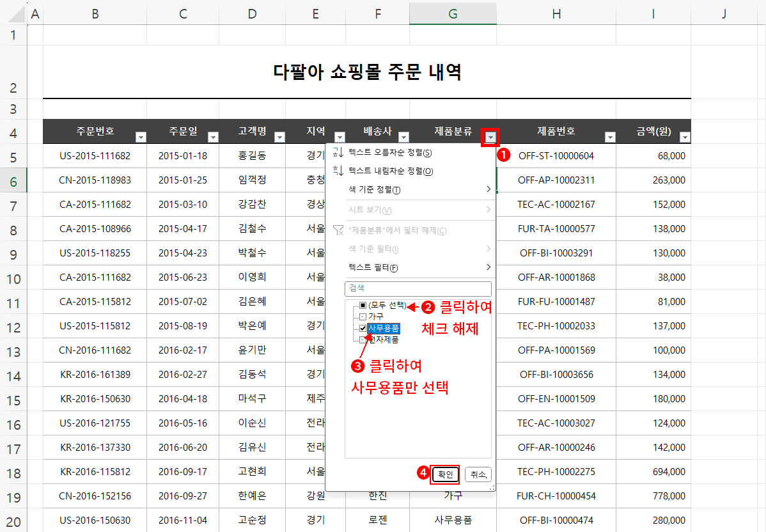Click product number OFF-ST-10000604

[x=556, y=156]
